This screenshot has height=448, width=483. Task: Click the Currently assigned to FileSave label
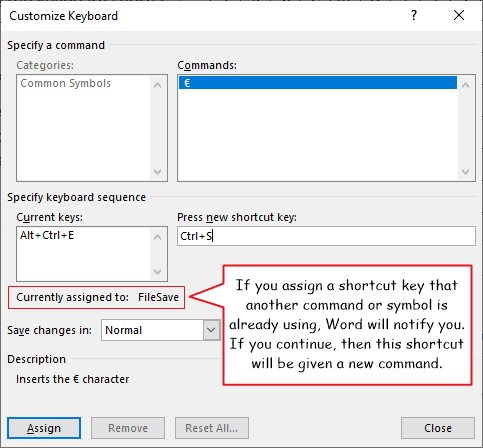[x=97, y=297]
